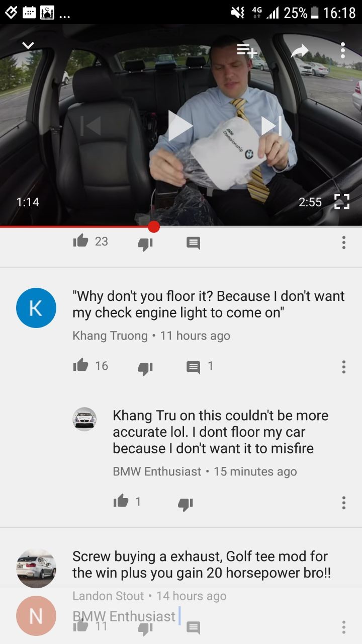Dislike BMW Enthusiast's reply
This screenshot has width=362, height=644.
(x=186, y=505)
